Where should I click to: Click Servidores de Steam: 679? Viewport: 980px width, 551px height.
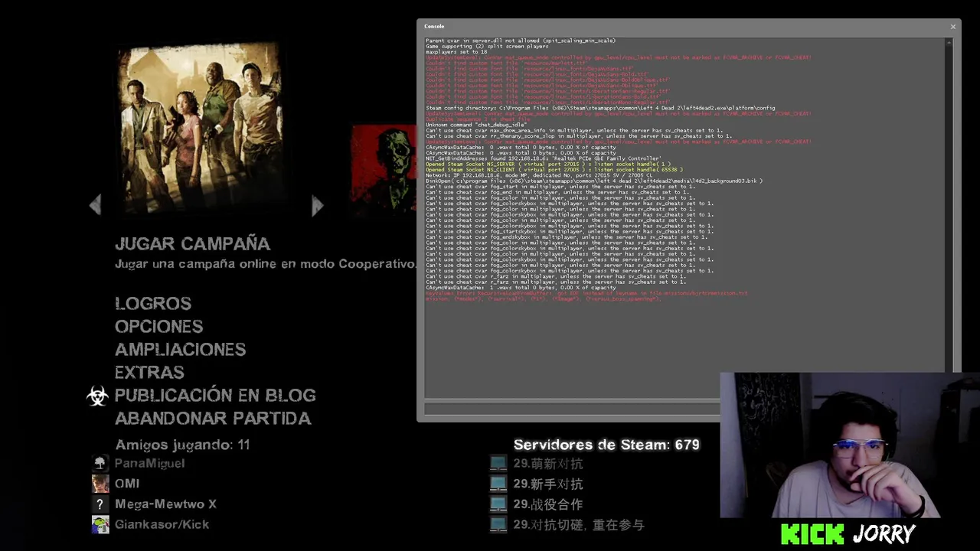coord(606,445)
